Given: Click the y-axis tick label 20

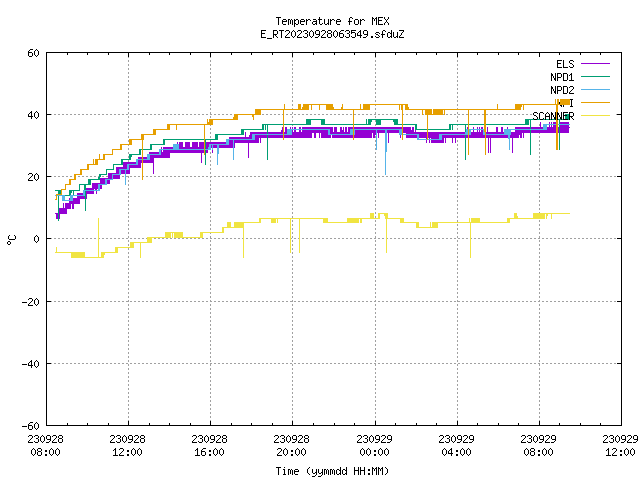Looking at the screenshot, I should tap(33, 177).
